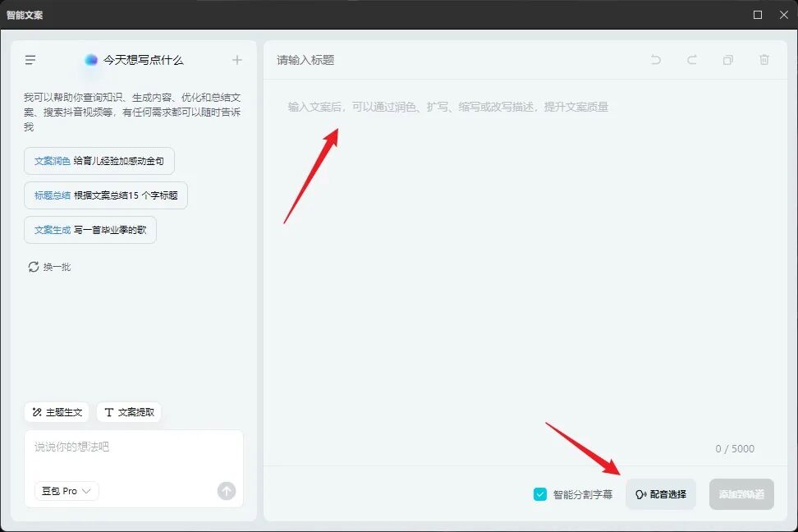Click the trash delete icon

click(x=764, y=59)
